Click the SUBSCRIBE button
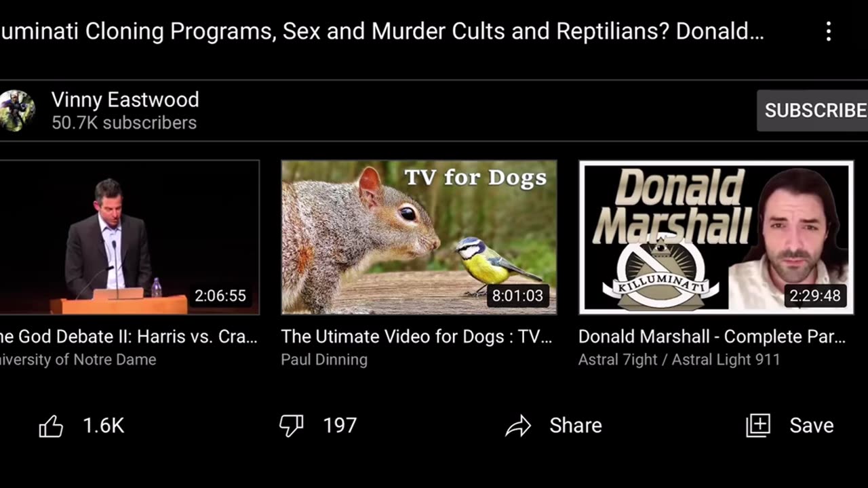This screenshot has width=868, height=488. [812, 110]
